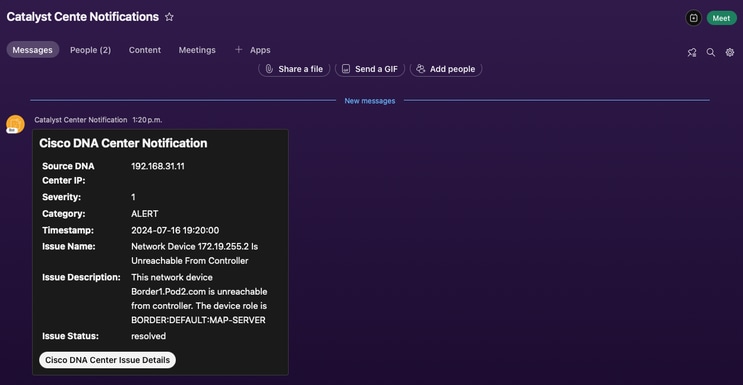Click the timestamp 2024-07-16 19:20:00

(175, 230)
